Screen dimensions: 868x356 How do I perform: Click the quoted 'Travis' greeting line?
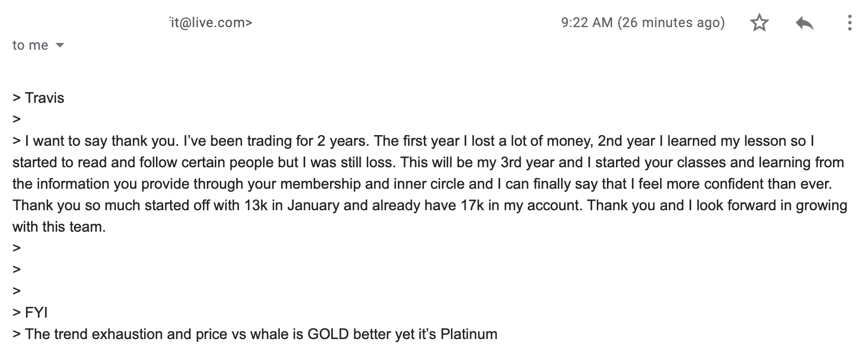pos(38,98)
